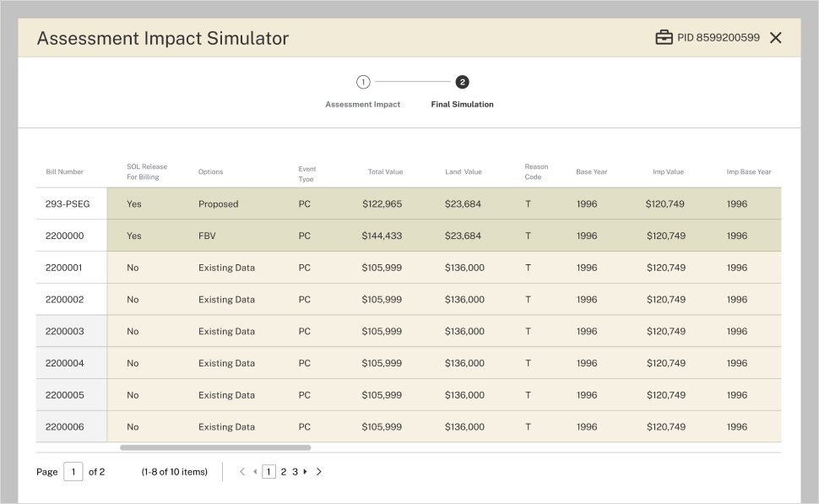Click the last page chevron arrow
The image size is (819, 504).
click(x=319, y=472)
